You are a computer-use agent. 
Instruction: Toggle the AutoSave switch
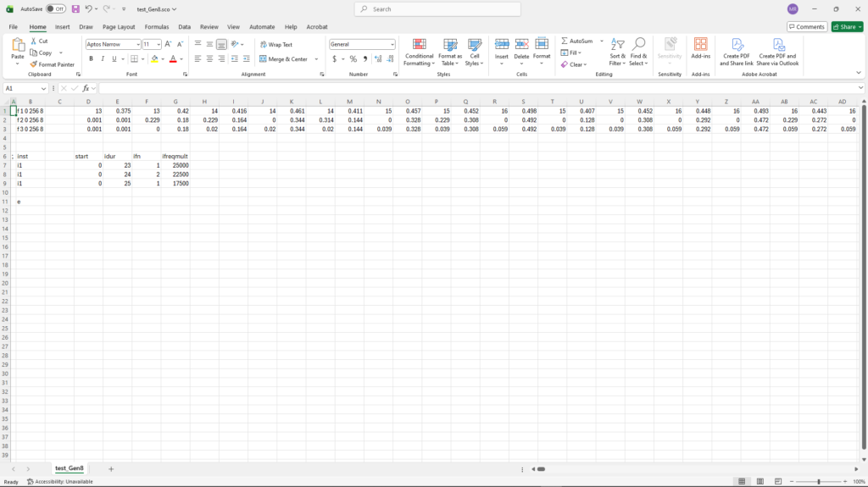56,9
